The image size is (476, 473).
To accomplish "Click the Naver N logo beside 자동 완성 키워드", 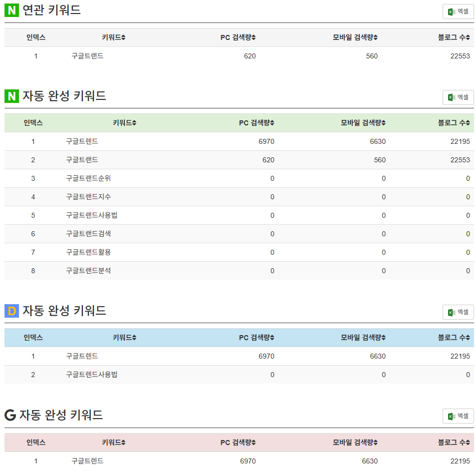I will click(11, 96).
